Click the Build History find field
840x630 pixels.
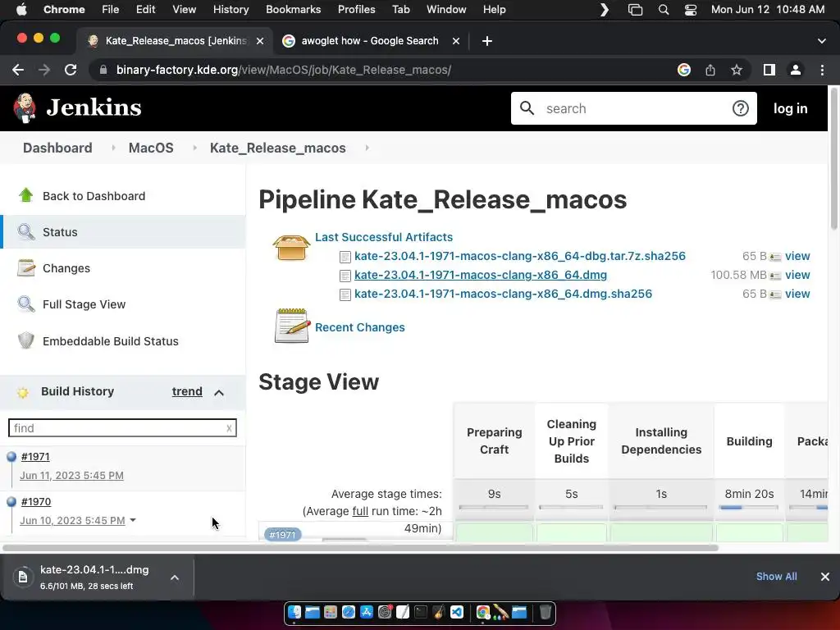click(x=122, y=428)
